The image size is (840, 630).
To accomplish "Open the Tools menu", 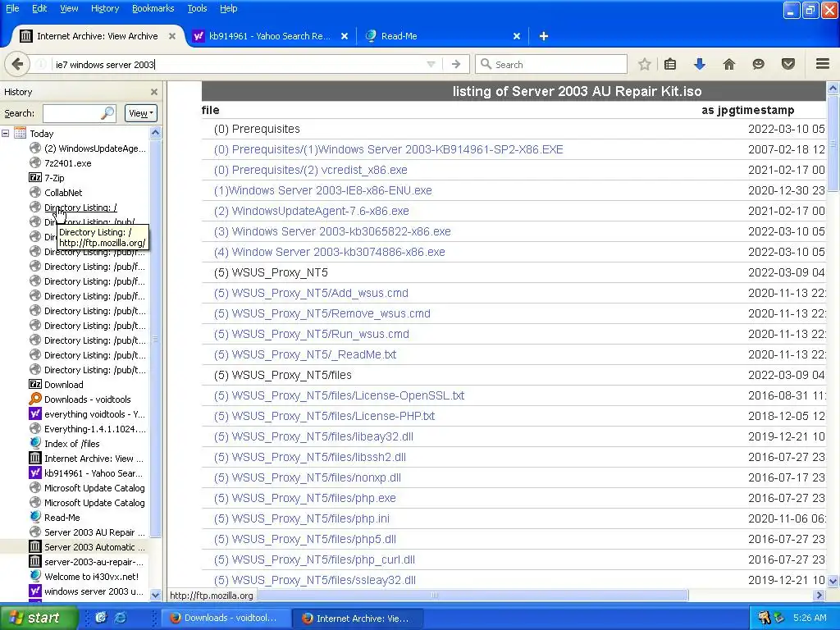I will [x=197, y=8].
